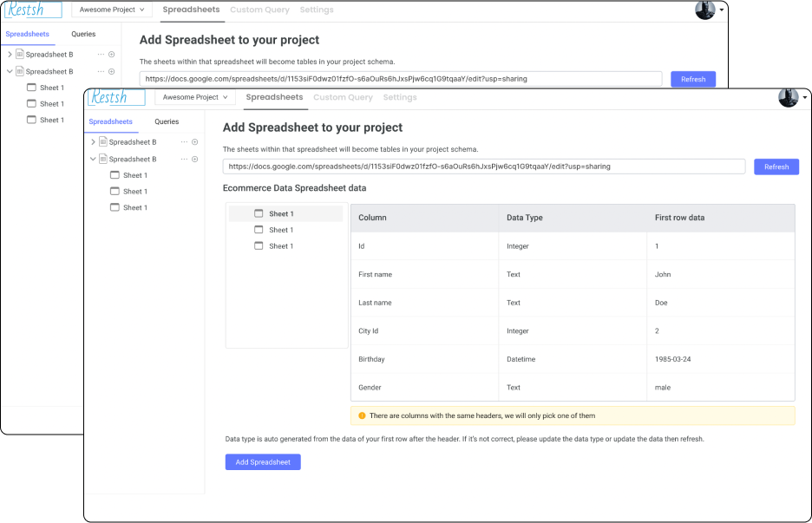Expand the collapsed Spreadsheet B entry

click(93, 141)
